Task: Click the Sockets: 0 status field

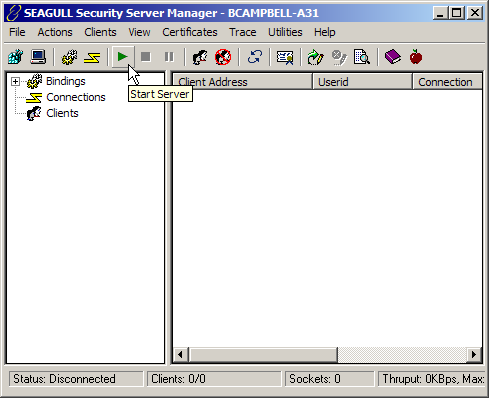Action: (x=330, y=379)
